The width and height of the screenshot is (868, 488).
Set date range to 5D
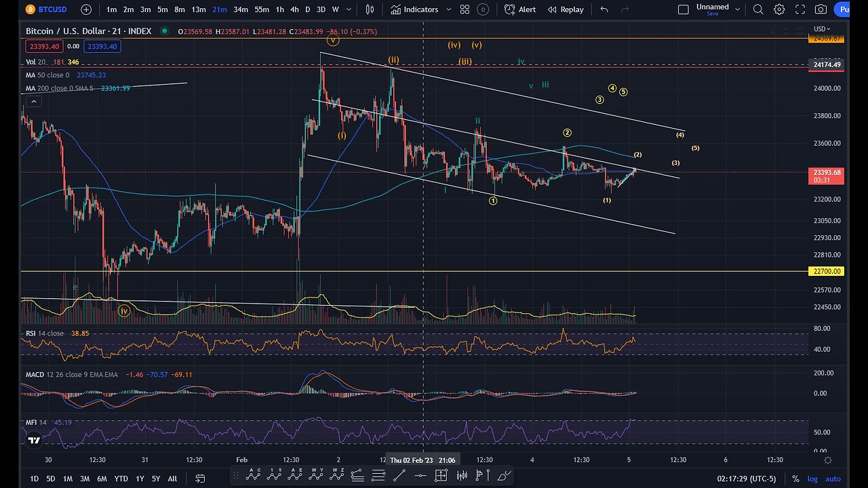coord(51,479)
